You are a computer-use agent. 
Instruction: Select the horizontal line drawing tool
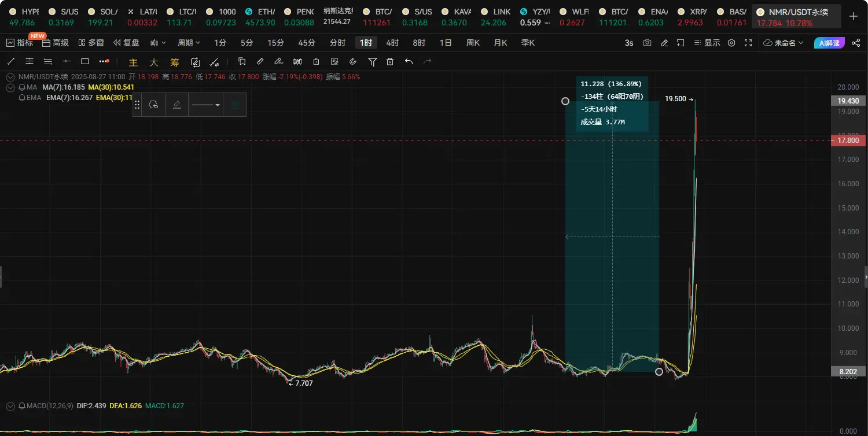[67, 61]
